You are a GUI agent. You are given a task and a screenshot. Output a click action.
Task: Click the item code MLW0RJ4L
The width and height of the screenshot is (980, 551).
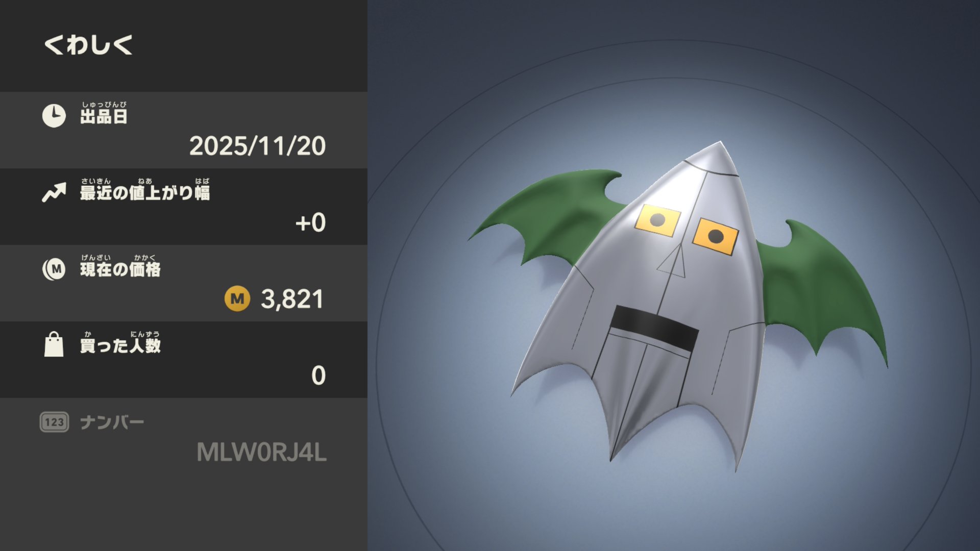click(261, 453)
